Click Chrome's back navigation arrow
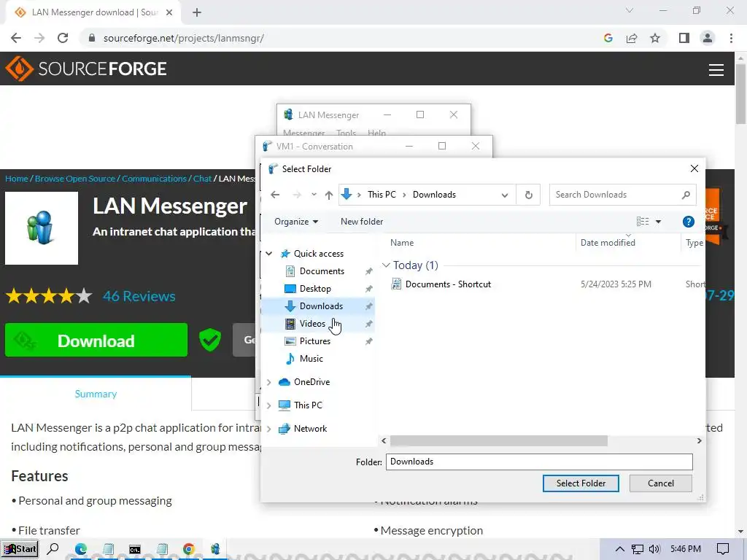This screenshot has height=560, width=747. coord(16,38)
